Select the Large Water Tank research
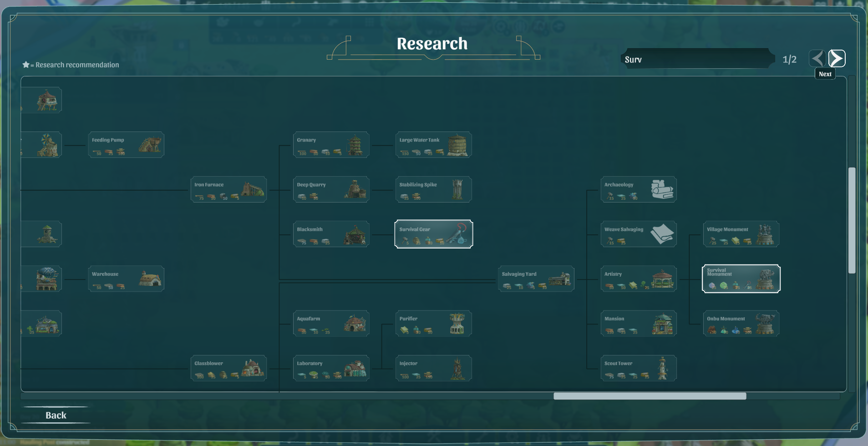 (433, 145)
